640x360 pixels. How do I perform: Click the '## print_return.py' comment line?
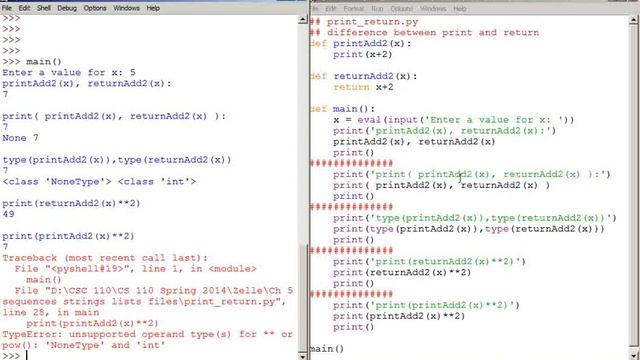pyautogui.click(x=364, y=22)
